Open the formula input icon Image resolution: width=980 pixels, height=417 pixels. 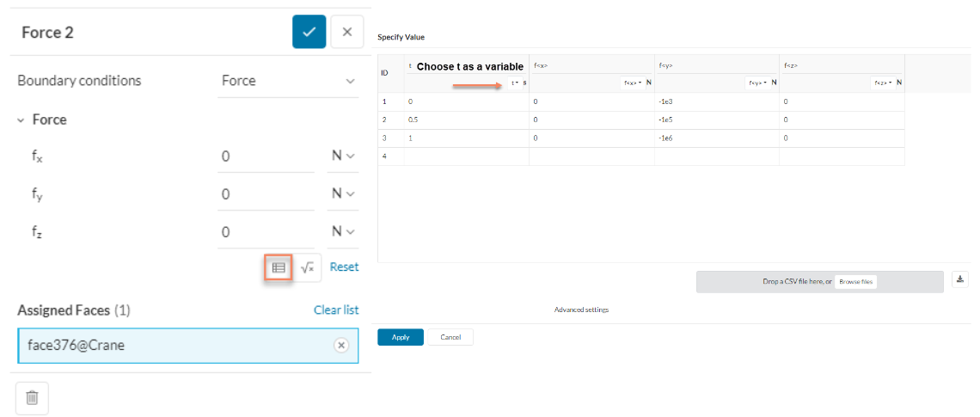(308, 267)
